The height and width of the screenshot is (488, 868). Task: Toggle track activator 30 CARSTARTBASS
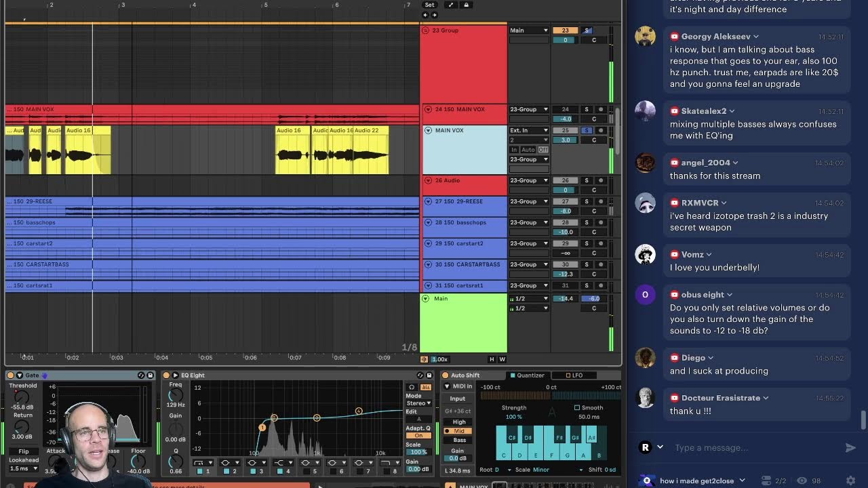(566, 264)
